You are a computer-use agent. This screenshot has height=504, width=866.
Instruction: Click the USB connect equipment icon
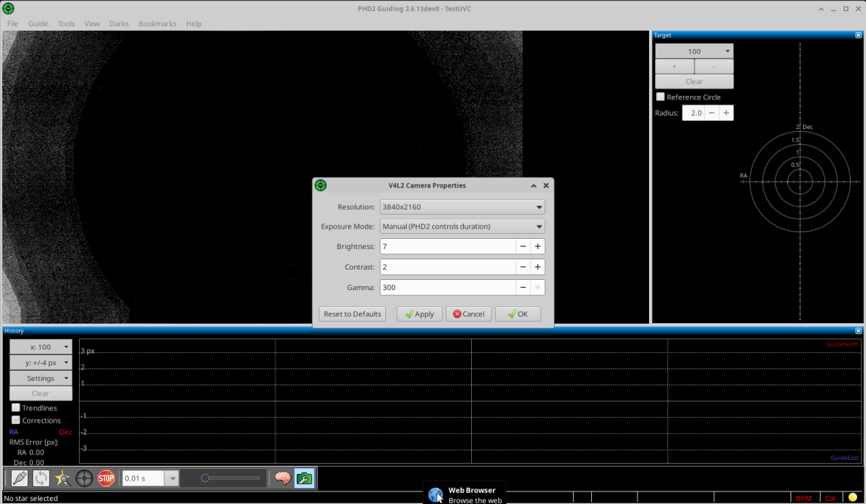[20, 478]
